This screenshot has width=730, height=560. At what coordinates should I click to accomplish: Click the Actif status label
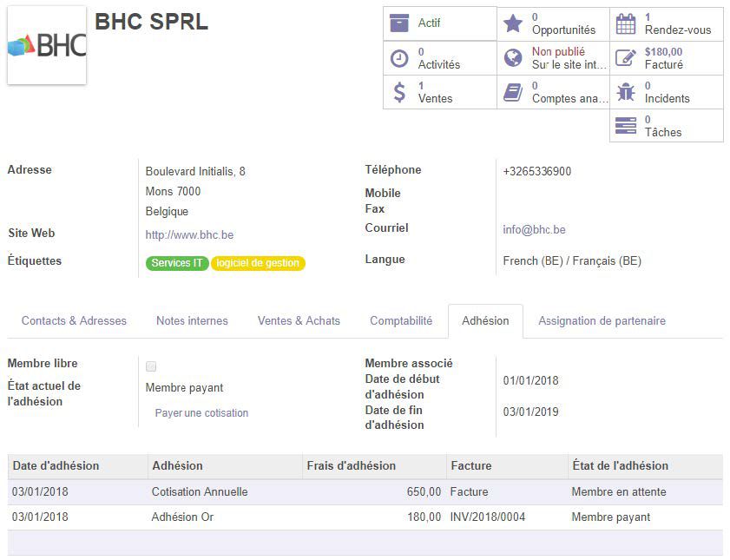429,23
